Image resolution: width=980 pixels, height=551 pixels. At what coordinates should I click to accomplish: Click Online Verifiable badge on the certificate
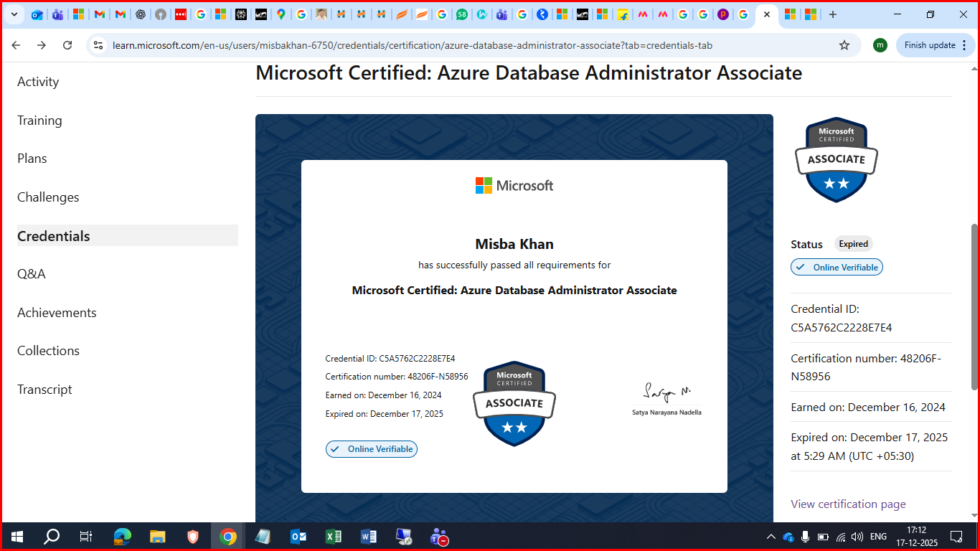coord(372,449)
